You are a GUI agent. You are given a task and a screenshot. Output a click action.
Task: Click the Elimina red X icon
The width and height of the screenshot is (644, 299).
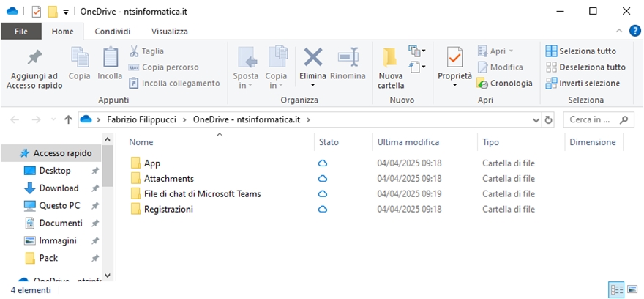point(312,56)
